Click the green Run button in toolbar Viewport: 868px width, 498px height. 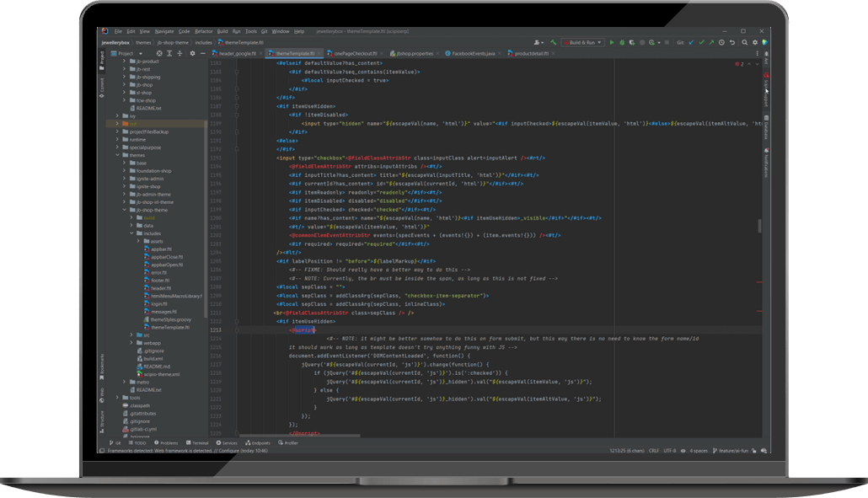(x=612, y=42)
